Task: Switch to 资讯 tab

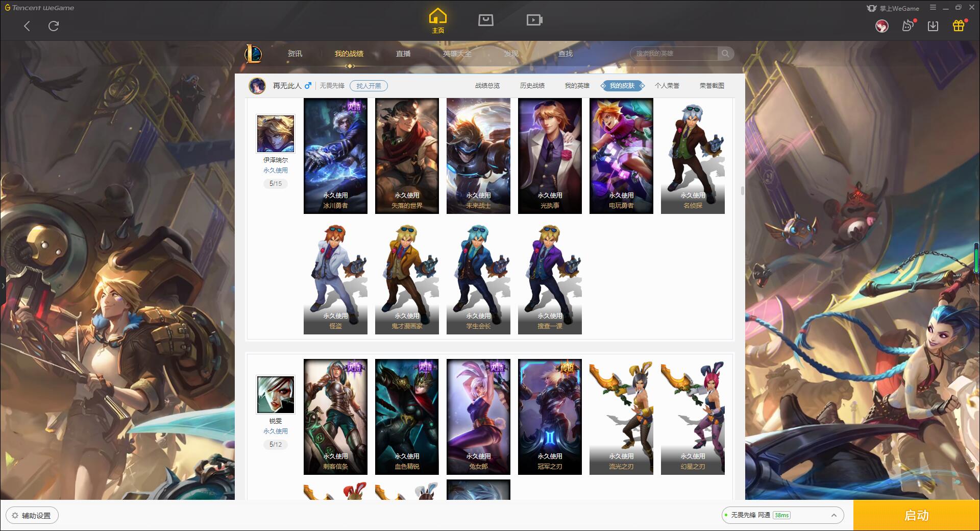Action: 295,54
